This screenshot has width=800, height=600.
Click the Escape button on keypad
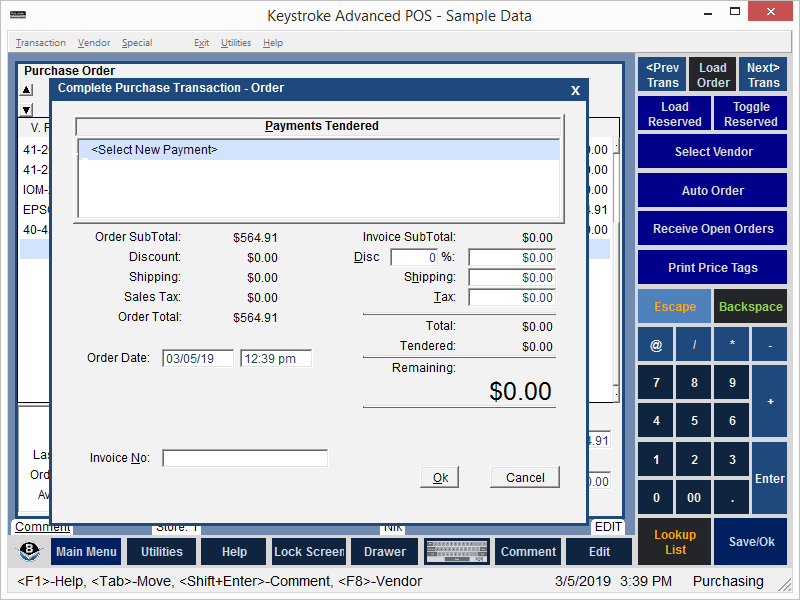point(674,307)
